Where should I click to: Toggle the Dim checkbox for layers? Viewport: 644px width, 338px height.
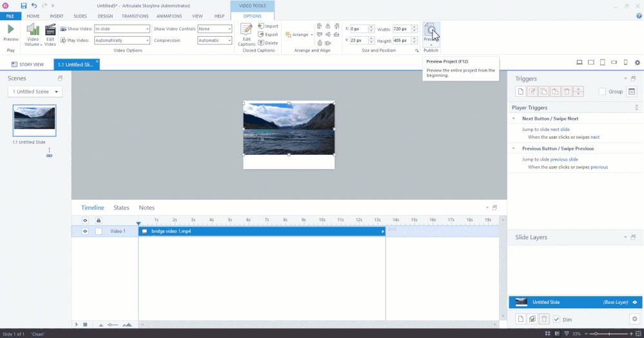(x=557, y=319)
